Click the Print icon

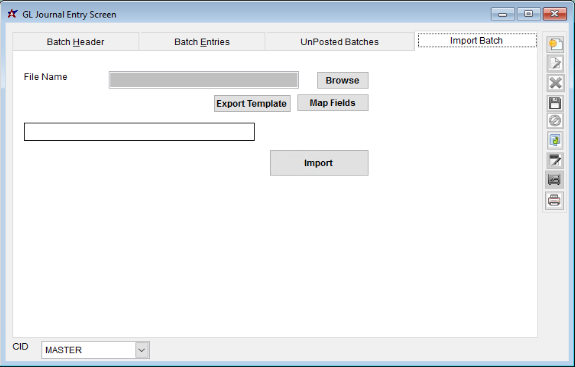(554, 200)
